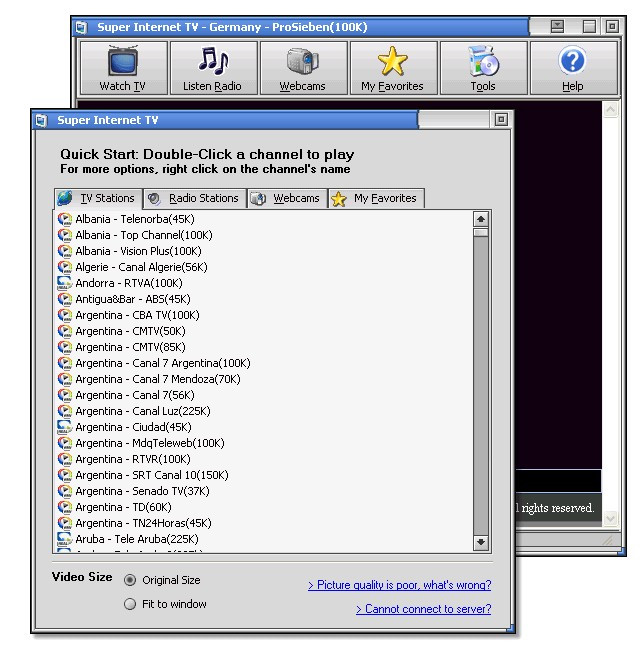Open My Favorites in main toolbar
The image size is (641, 650).
(x=393, y=68)
